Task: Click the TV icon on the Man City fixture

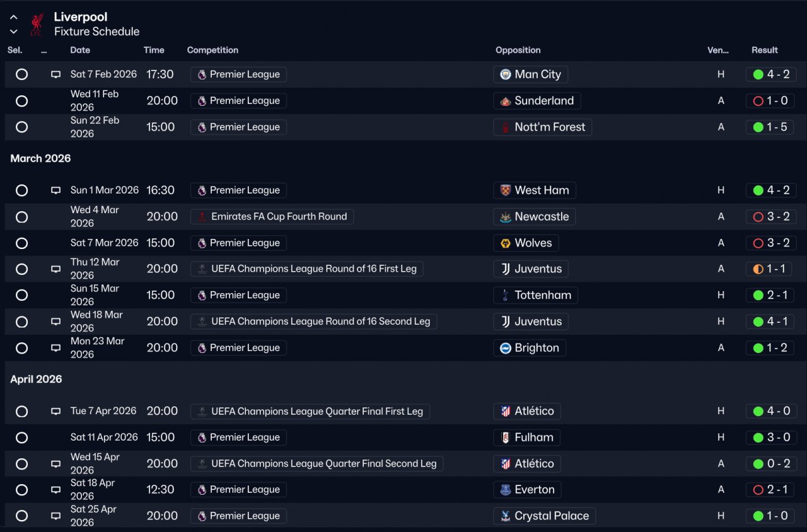Action: tap(55, 74)
